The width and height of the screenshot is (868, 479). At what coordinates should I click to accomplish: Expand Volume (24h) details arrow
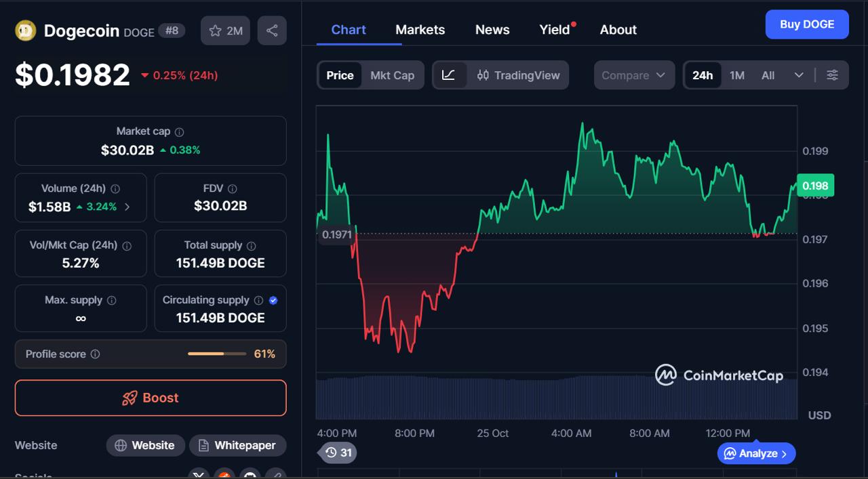click(127, 207)
